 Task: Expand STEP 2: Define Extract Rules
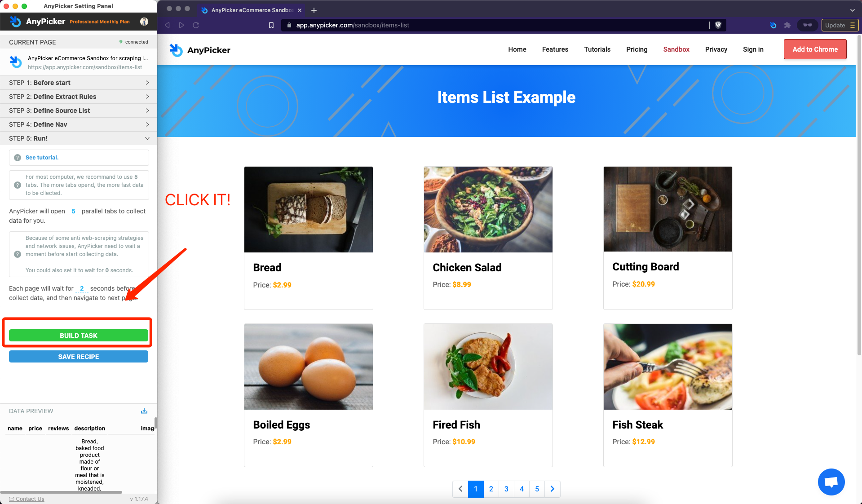(79, 97)
